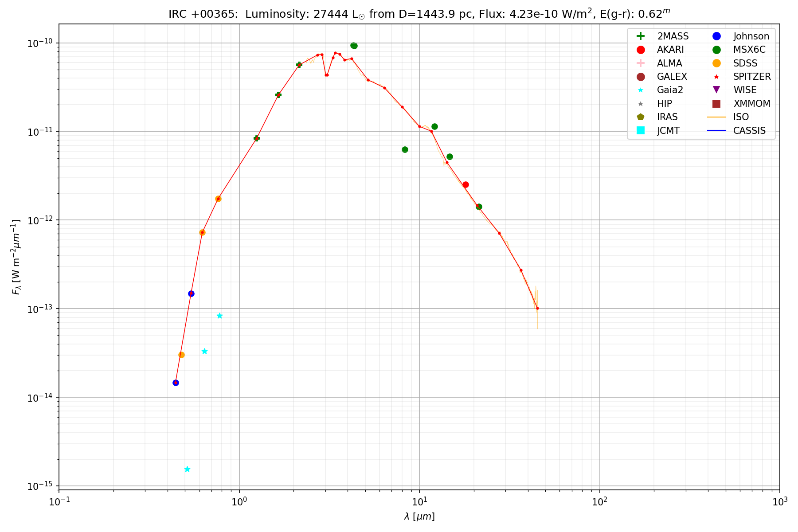Viewport: 798px width, 532px height.
Task: Click the JCMT cyan square legend marker
Action: pyautogui.click(x=640, y=130)
